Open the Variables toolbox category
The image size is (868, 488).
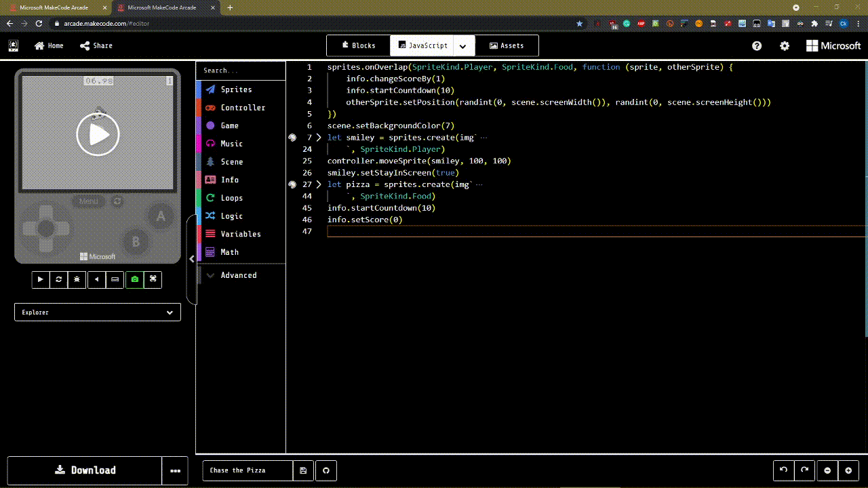[x=241, y=234]
